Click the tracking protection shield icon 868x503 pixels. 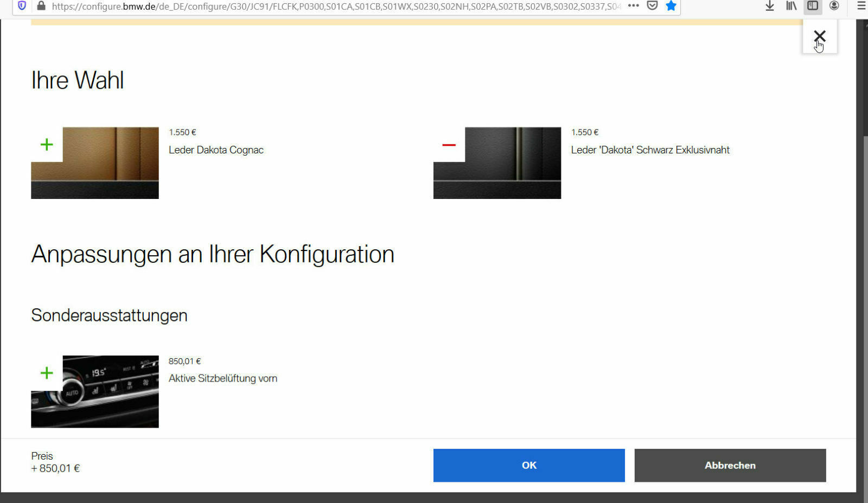click(x=22, y=6)
